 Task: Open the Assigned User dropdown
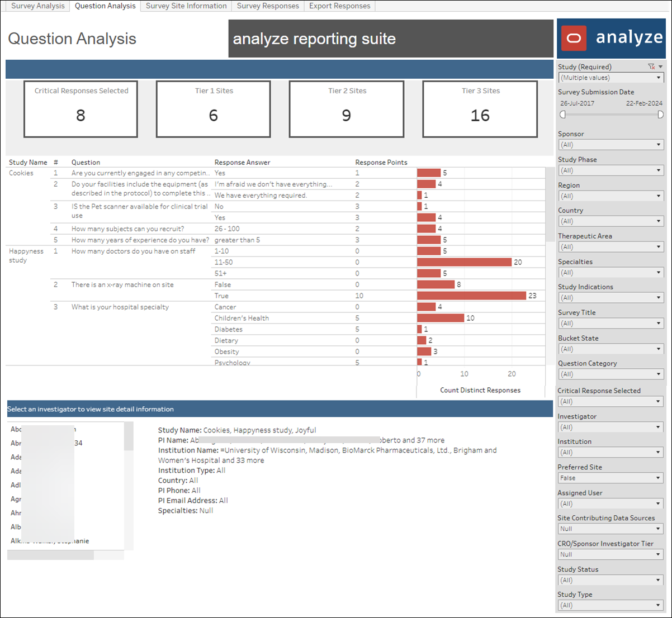point(611,504)
